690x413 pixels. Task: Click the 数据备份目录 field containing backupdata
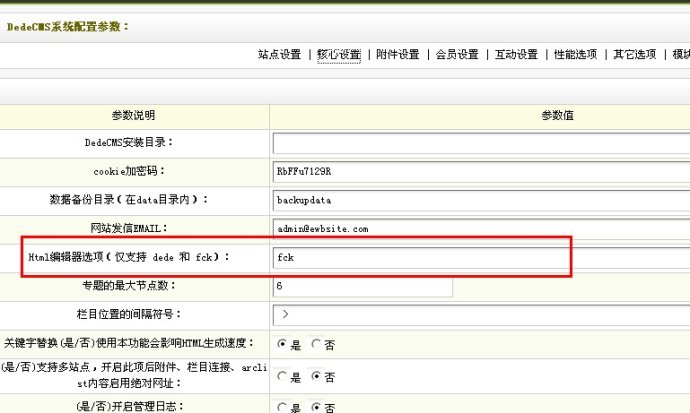(480, 200)
